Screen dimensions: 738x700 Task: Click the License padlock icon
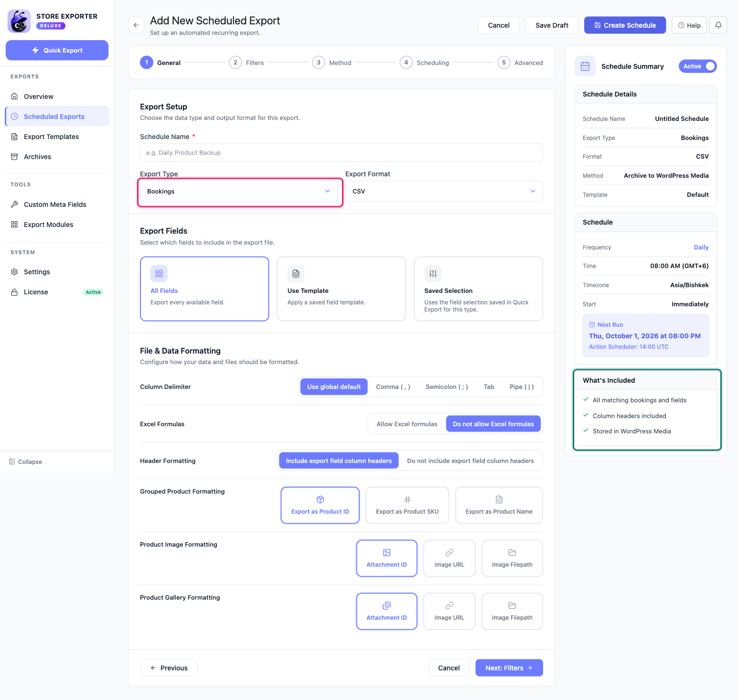14,292
